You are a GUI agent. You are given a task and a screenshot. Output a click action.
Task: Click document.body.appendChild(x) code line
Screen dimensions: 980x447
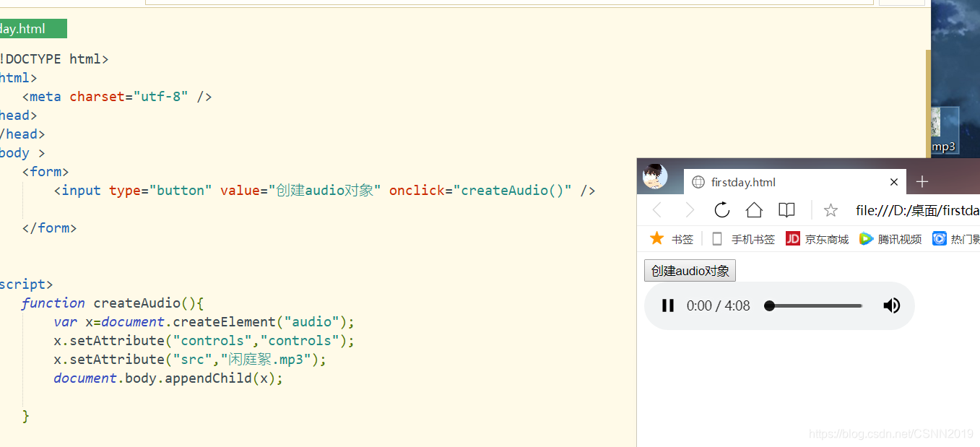pyautogui.click(x=168, y=378)
